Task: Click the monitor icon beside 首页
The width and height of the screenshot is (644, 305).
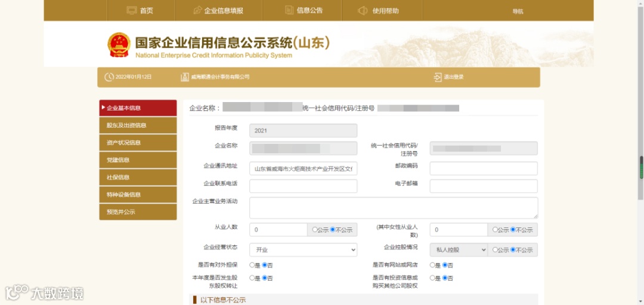Action: coord(131,11)
